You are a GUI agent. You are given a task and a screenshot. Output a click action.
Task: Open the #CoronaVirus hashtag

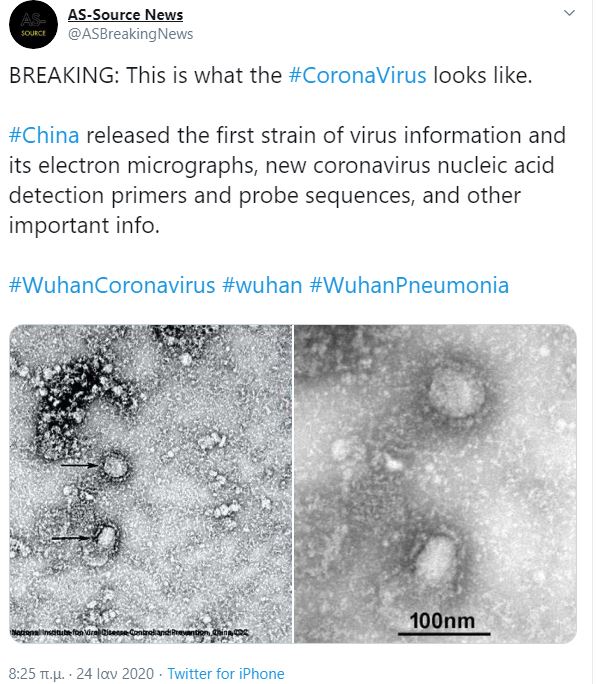pos(357,75)
